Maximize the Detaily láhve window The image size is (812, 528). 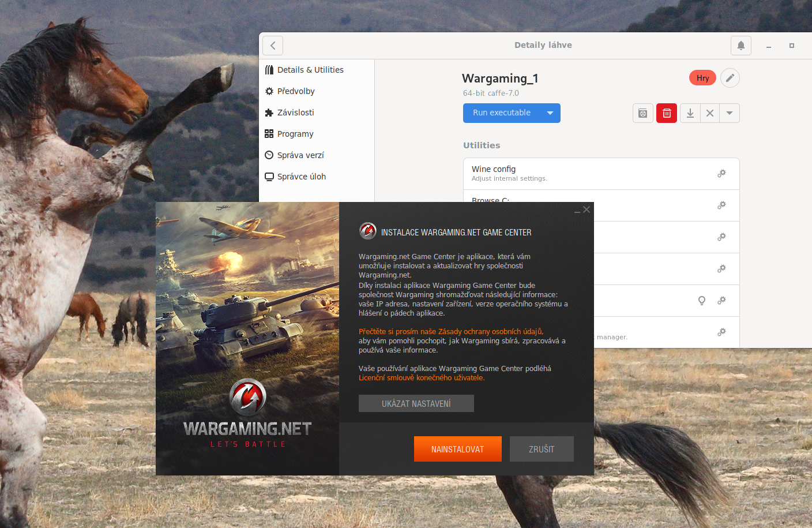pyautogui.click(x=792, y=46)
